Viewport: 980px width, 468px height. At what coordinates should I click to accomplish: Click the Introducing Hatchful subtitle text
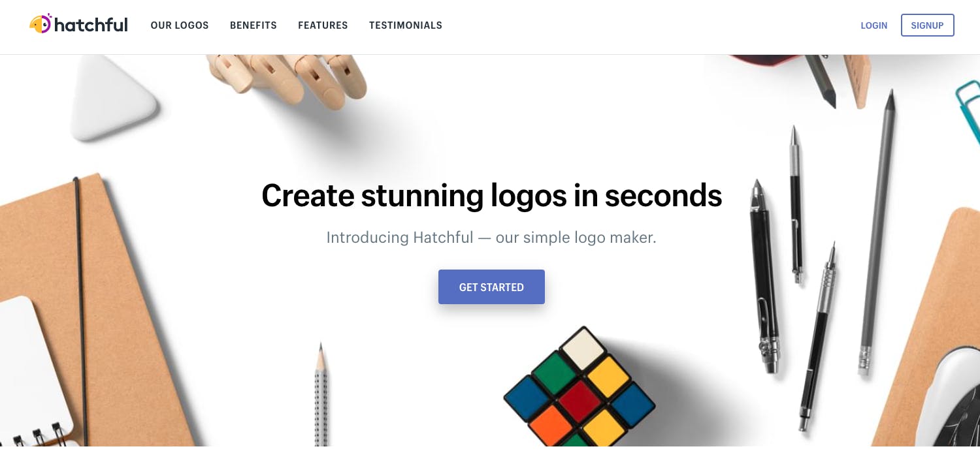[x=491, y=238]
